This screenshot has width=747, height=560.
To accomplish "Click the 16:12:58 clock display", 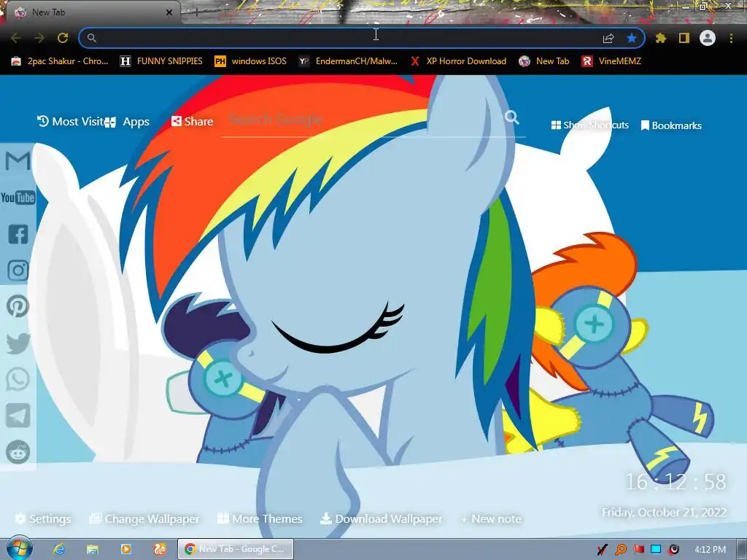I will tap(676, 482).
